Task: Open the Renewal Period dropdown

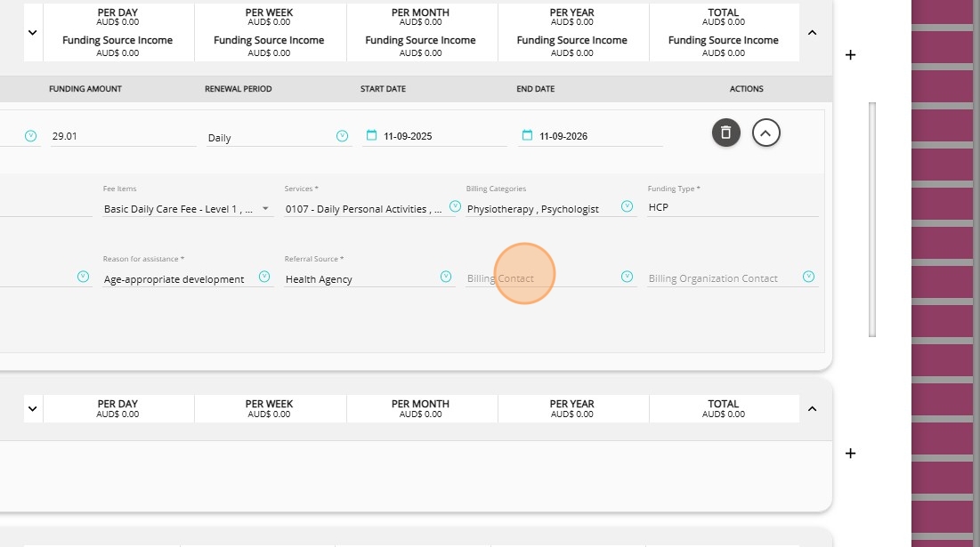Action: click(342, 136)
